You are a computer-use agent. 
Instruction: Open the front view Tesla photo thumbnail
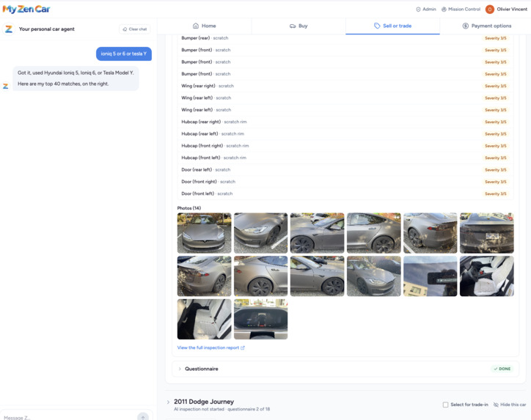click(x=204, y=233)
